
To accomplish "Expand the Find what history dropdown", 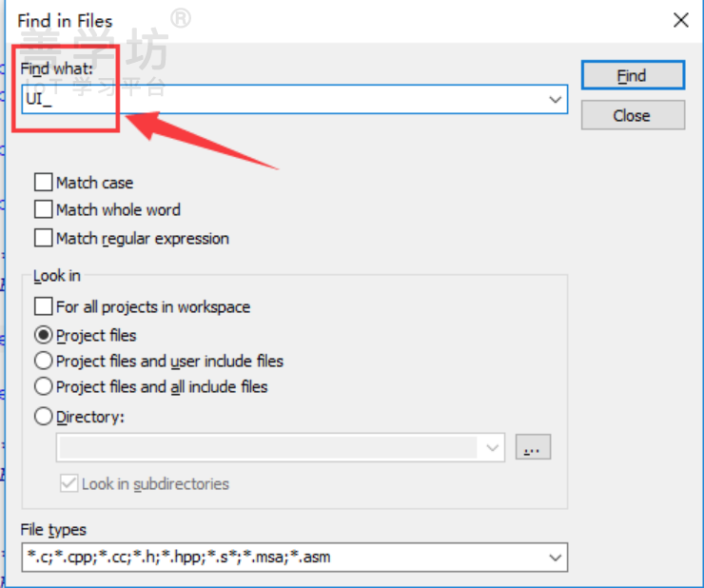I will coord(556,99).
